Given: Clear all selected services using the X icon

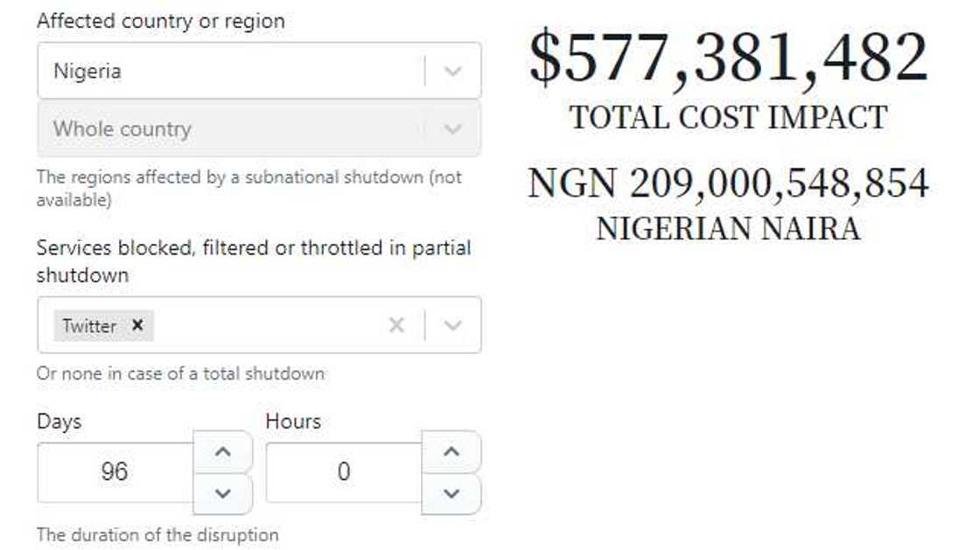Looking at the screenshot, I should (x=395, y=325).
